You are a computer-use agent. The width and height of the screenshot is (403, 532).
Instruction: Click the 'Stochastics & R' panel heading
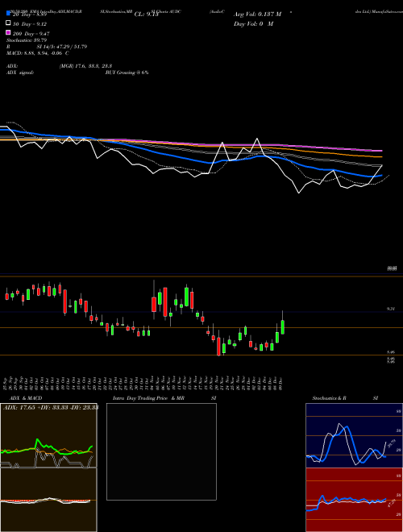tap(329, 398)
